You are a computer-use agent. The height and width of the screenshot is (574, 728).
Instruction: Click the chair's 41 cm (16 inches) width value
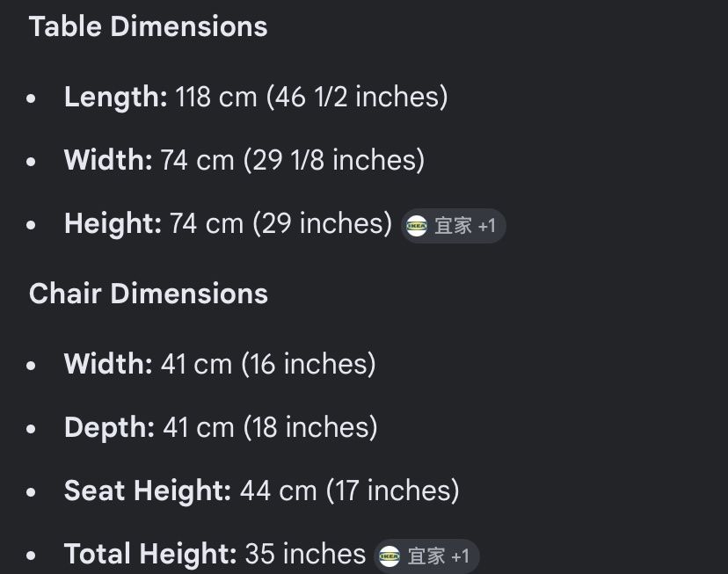coord(268,364)
